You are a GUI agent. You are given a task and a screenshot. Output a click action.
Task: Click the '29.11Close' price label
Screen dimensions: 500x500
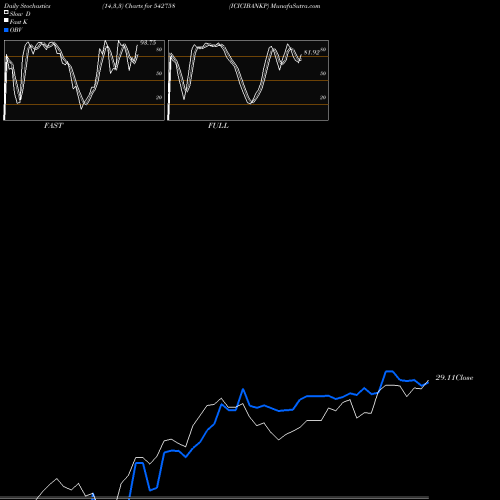tap(454, 378)
